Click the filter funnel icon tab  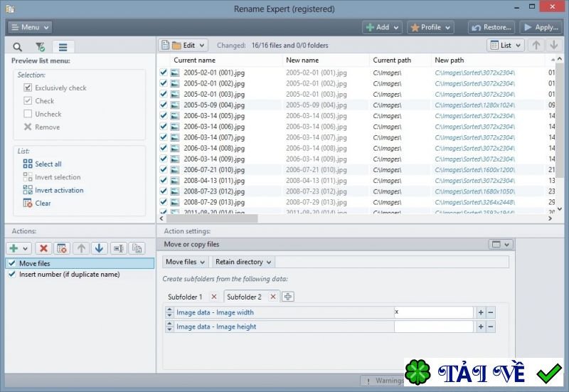click(41, 47)
